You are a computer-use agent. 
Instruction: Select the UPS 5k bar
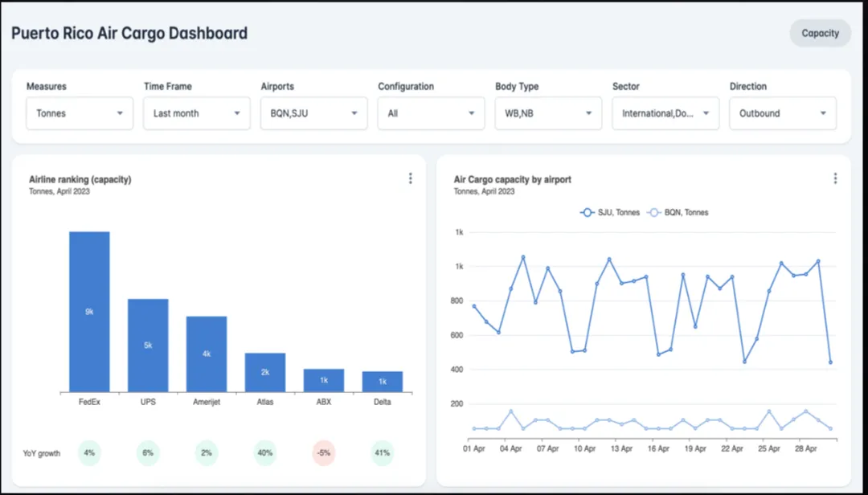pyautogui.click(x=148, y=346)
